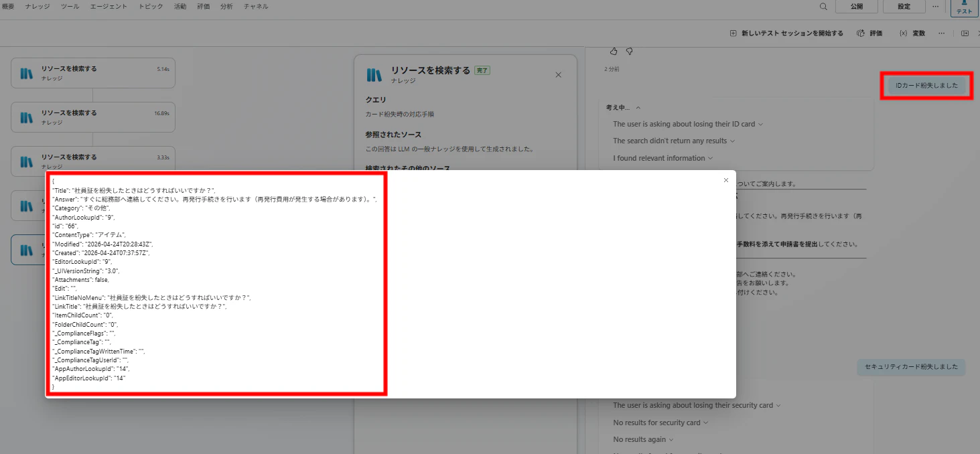980x454 pixels.
Task: Open the 評価 tab in top navigation
Action: coord(204,6)
